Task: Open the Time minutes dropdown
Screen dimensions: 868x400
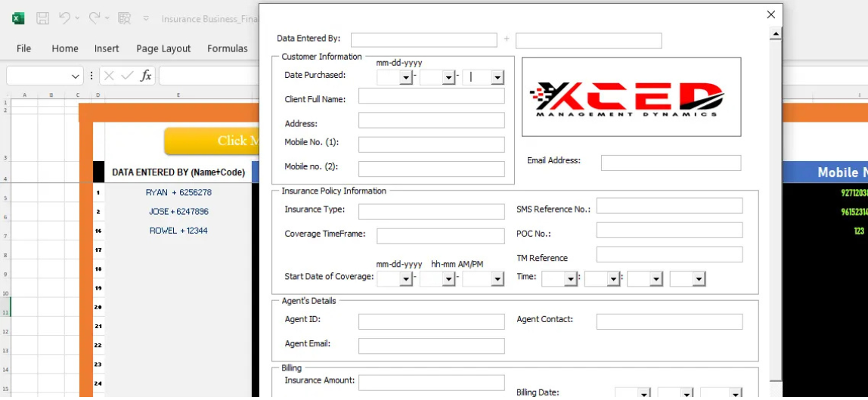Action: 613,279
